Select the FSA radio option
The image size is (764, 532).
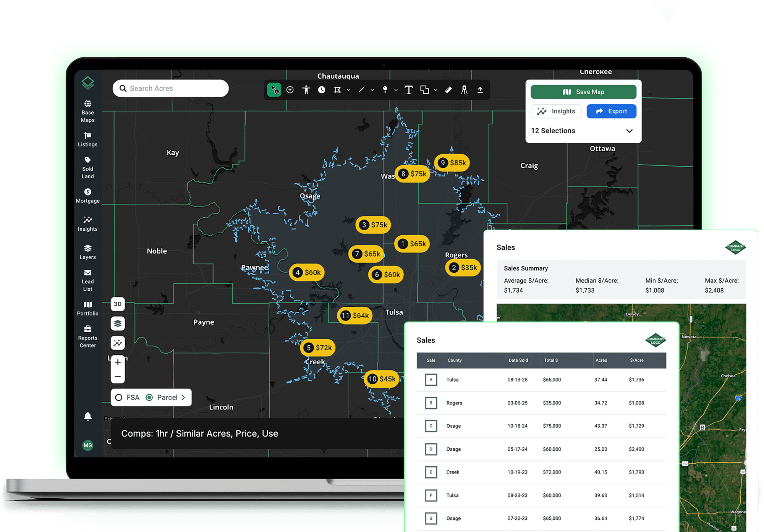pyautogui.click(x=119, y=398)
